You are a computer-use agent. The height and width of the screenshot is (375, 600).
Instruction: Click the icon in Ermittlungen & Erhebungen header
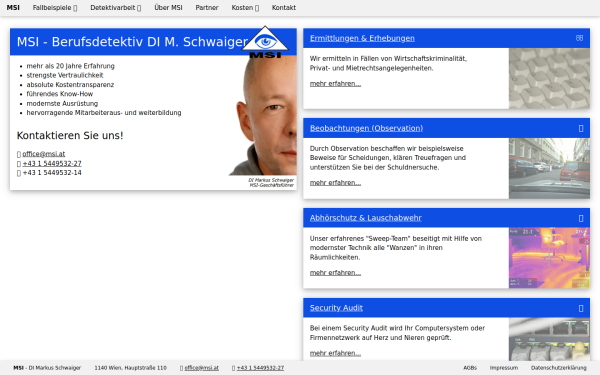coord(579,38)
